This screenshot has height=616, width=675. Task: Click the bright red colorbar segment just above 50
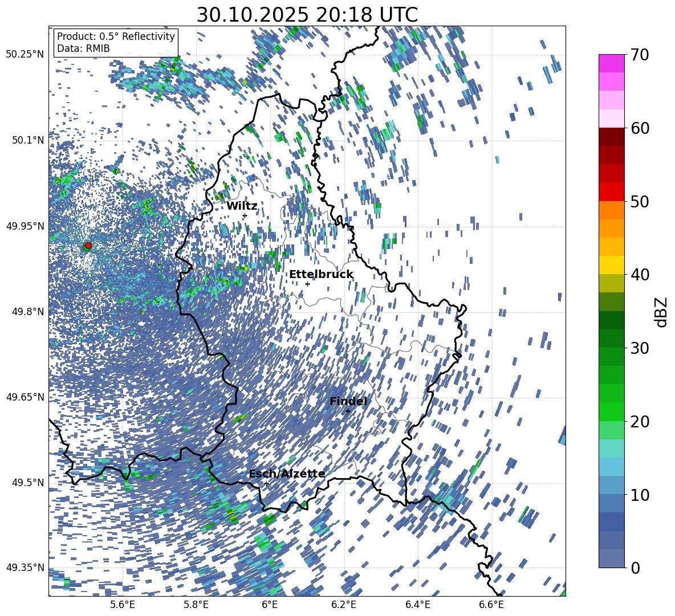[x=611, y=191]
